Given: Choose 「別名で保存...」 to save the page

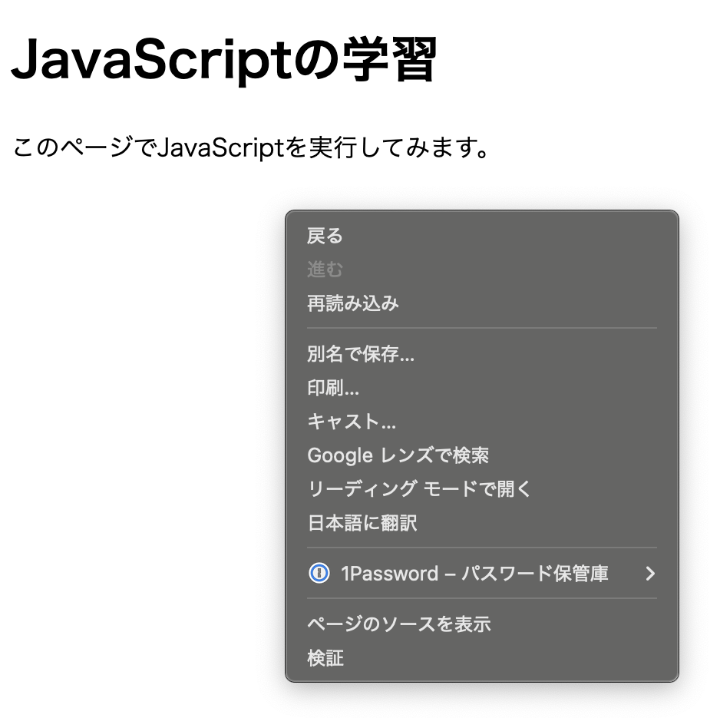Looking at the screenshot, I should point(358,355).
